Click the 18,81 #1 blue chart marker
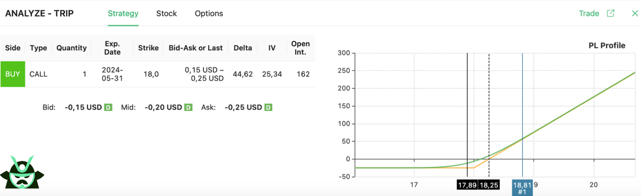The width and height of the screenshot is (644, 196). [522, 188]
